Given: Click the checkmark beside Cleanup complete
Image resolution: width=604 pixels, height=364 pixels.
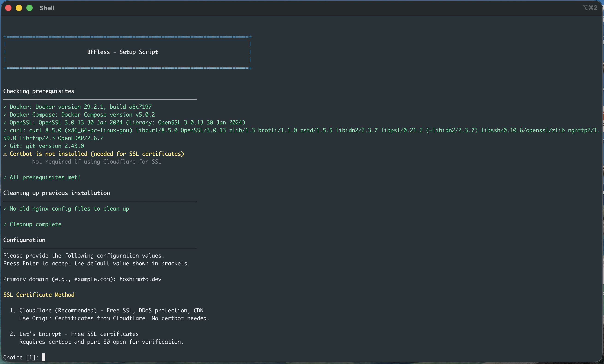Looking at the screenshot, I should 5,225.
